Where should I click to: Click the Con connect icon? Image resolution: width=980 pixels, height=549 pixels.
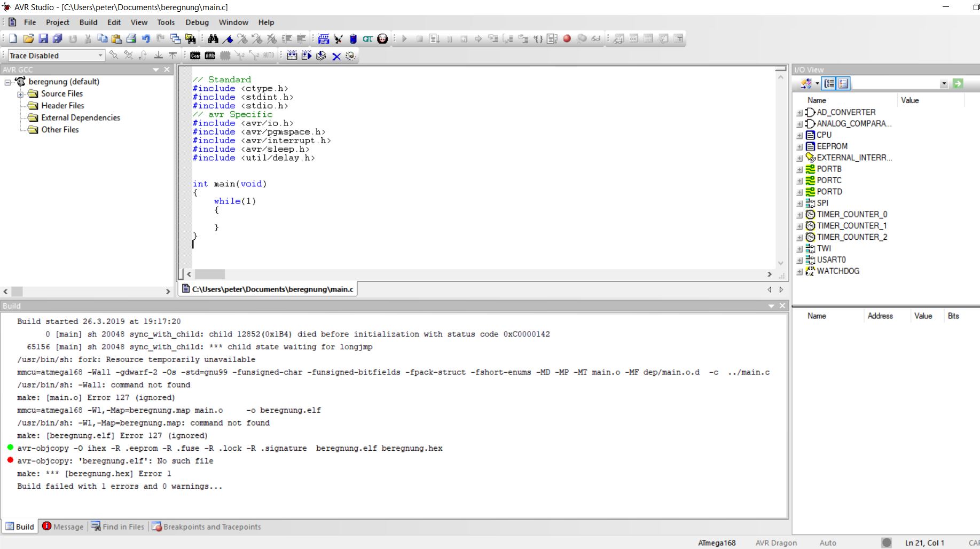(195, 56)
